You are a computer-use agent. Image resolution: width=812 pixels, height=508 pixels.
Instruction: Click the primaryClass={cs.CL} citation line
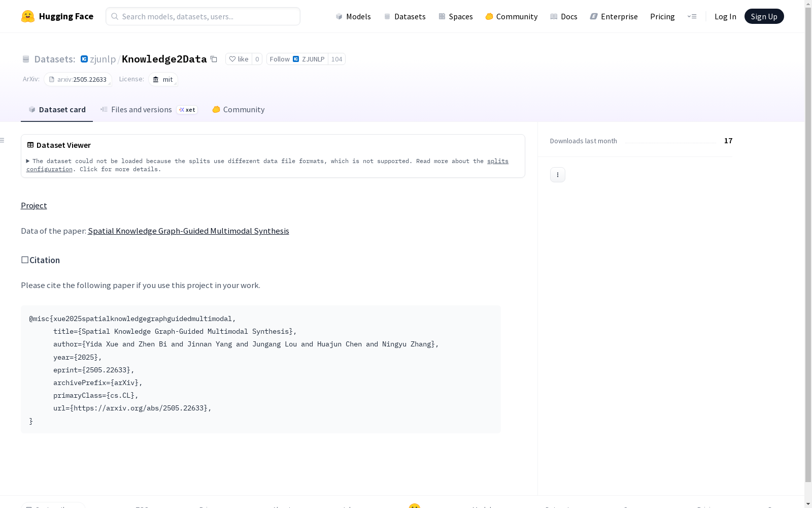[96, 395]
